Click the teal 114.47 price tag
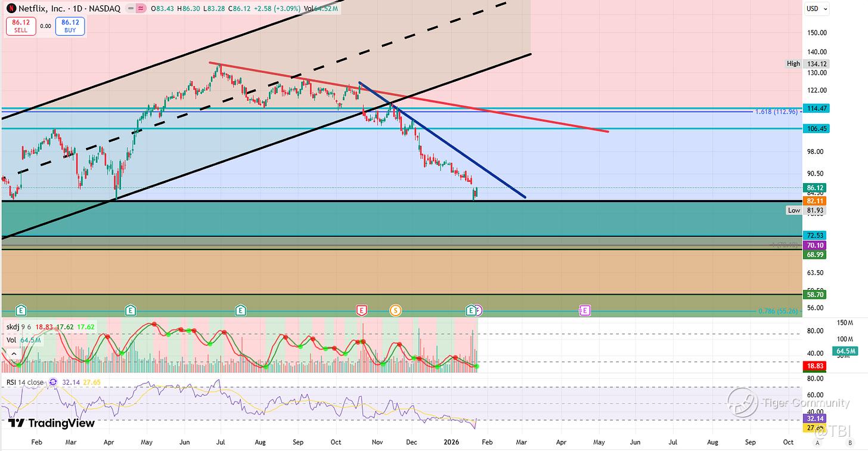This screenshot has height=451, width=868. (815, 109)
